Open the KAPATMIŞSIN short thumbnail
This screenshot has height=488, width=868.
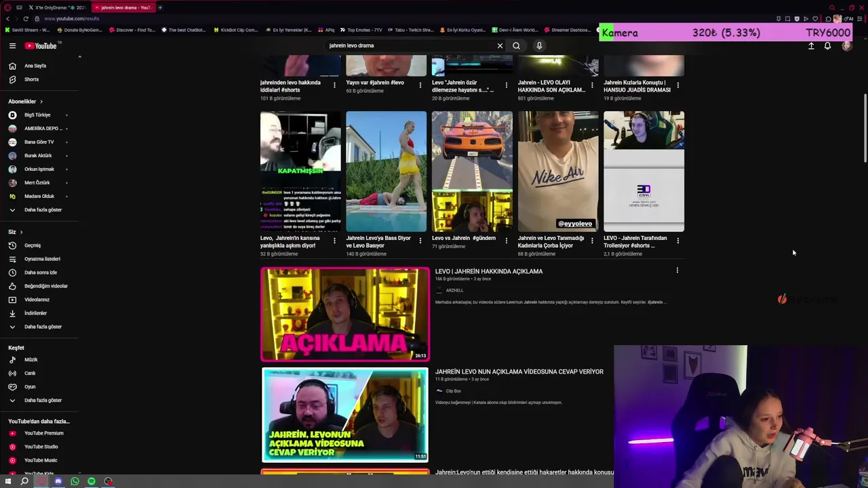300,171
